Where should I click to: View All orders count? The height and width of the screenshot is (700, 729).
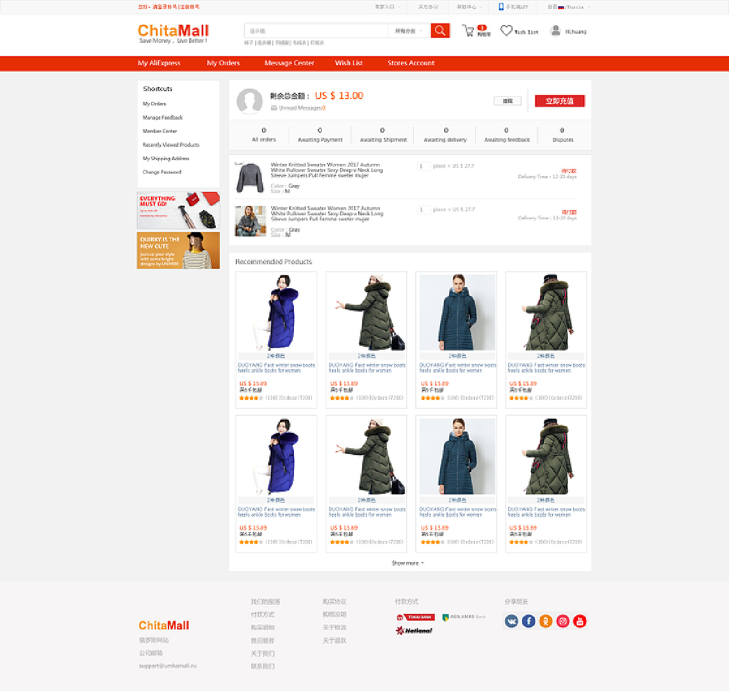(264, 135)
